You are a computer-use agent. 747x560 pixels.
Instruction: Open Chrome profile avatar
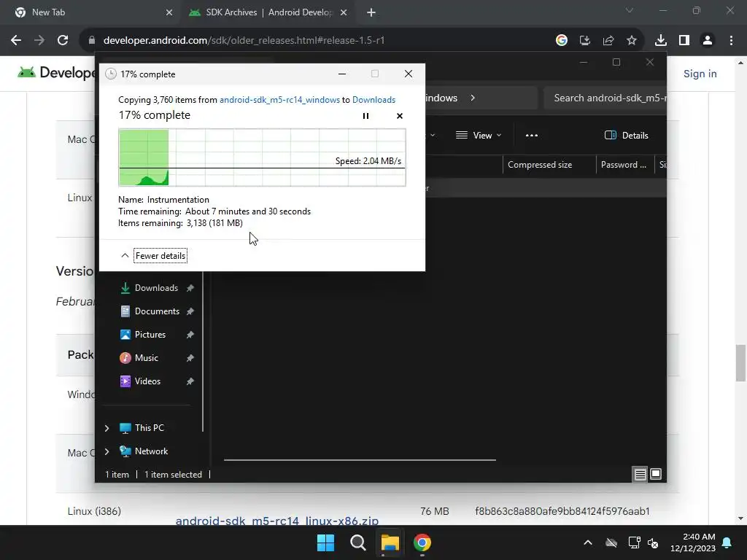[x=708, y=41]
